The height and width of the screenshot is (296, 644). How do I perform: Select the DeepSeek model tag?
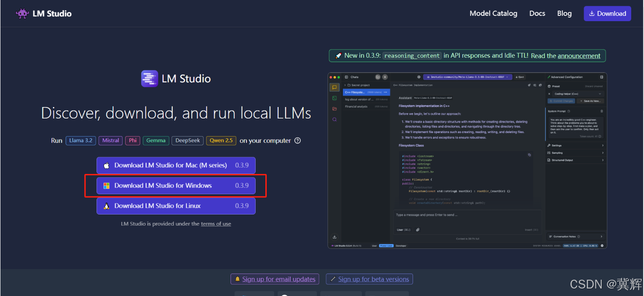point(188,141)
